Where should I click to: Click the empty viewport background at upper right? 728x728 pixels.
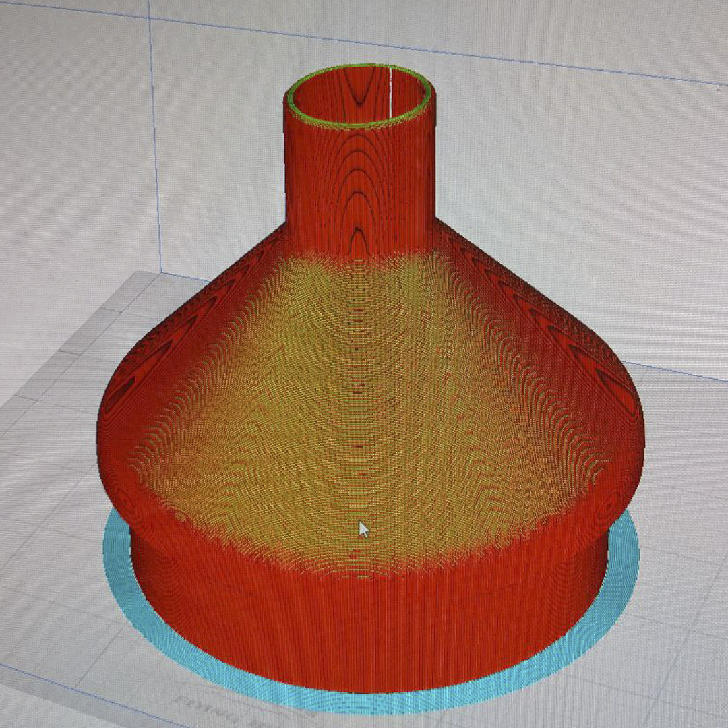click(607, 169)
